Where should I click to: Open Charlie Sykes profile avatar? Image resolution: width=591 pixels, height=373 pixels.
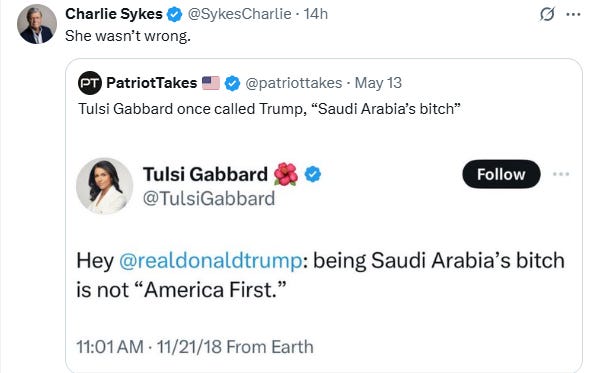point(37,24)
